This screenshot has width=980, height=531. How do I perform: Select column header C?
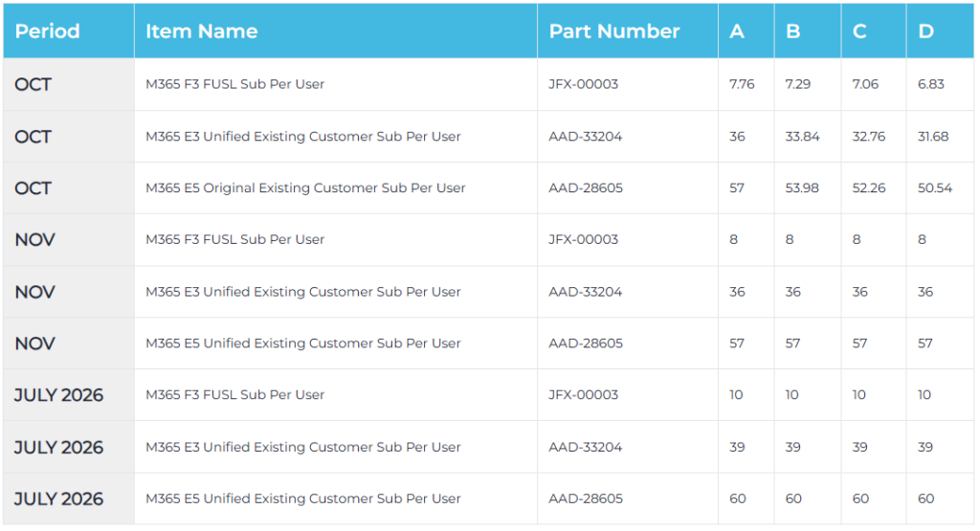tap(859, 32)
